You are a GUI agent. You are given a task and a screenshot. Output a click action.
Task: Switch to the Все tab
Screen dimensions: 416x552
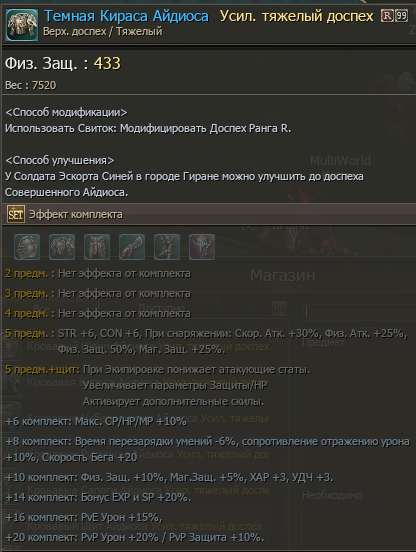tap(42, 309)
